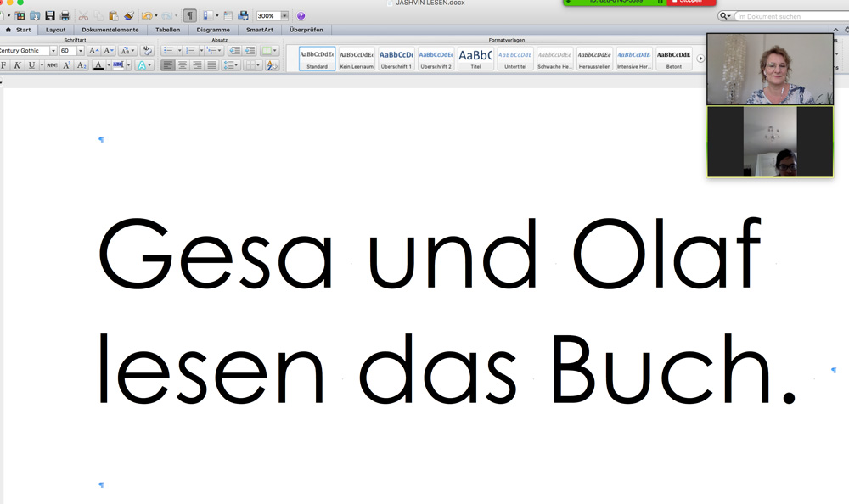Print the document using printer icon

click(65, 16)
